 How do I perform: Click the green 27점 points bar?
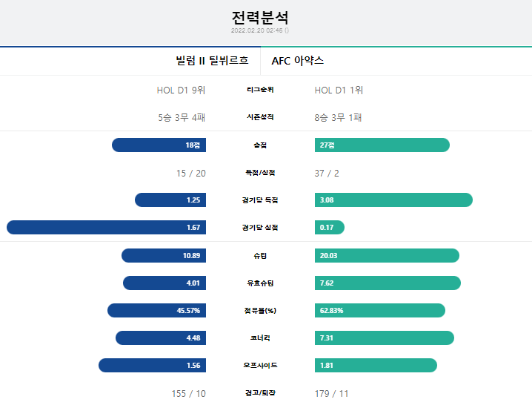382,145
